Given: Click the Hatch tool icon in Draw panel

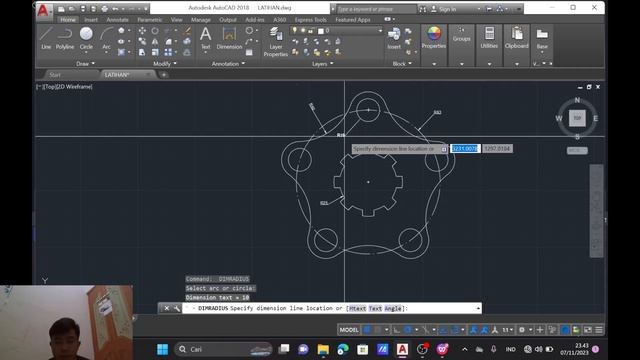Looking at the screenshot, I should tap(121, 52).
